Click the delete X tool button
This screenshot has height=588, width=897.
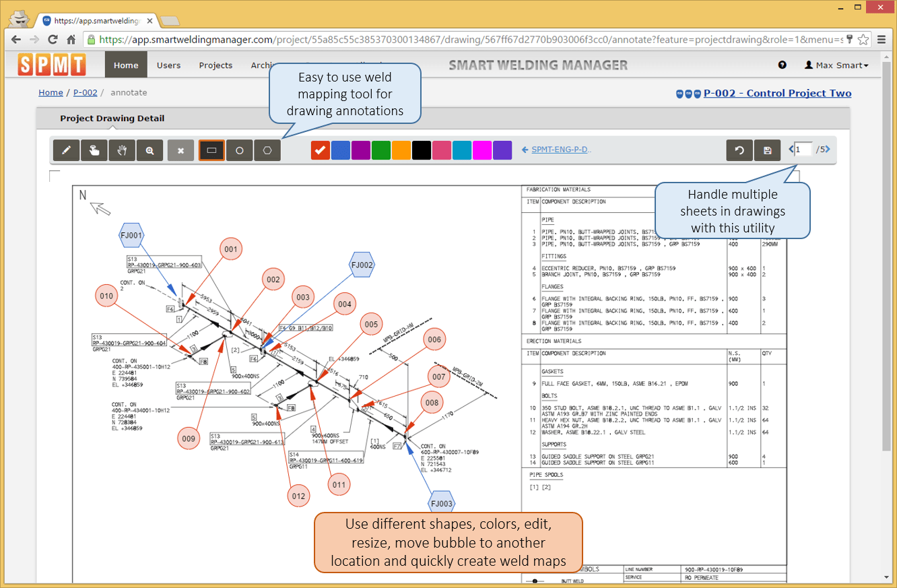click(180, 151)
